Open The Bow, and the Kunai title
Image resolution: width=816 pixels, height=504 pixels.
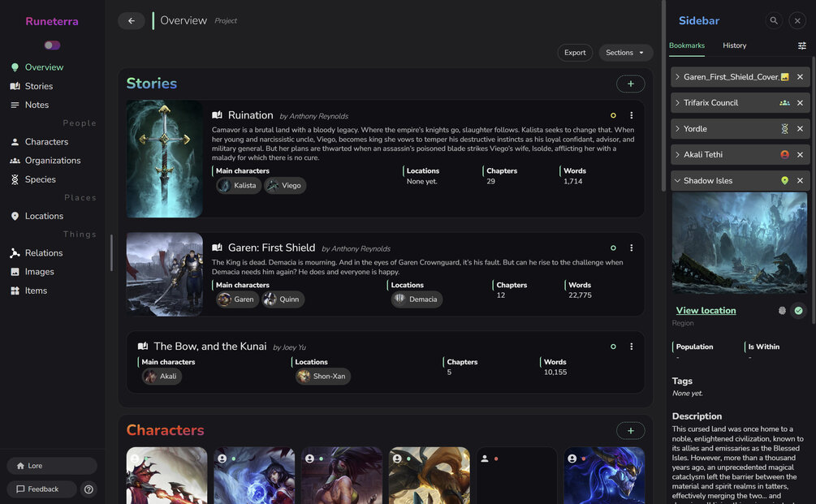[x=209, y=347]
